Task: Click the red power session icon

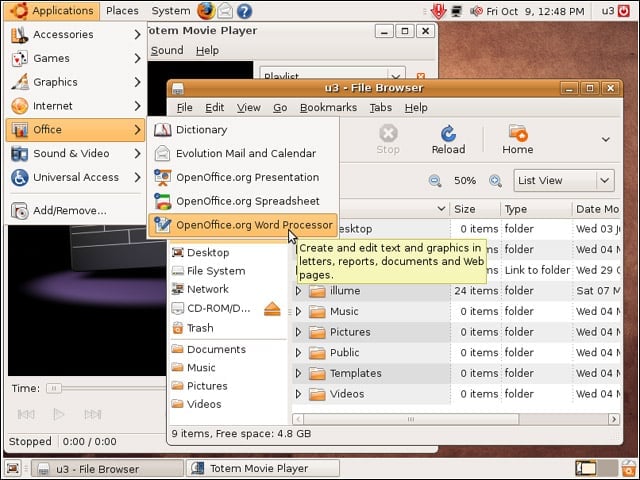Action: (624, 11)
